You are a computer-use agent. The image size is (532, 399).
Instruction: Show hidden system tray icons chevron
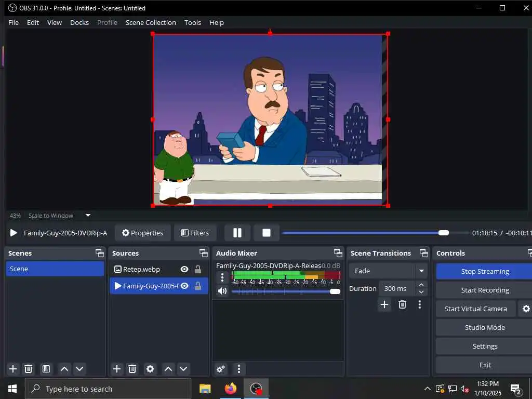(x=428, y=389)
